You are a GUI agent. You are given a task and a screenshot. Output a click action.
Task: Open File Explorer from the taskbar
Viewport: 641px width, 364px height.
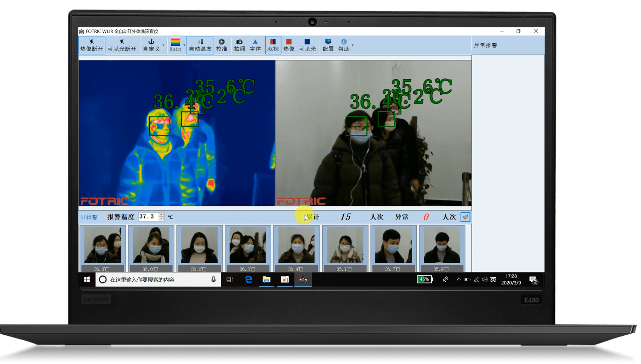point(266,280)
